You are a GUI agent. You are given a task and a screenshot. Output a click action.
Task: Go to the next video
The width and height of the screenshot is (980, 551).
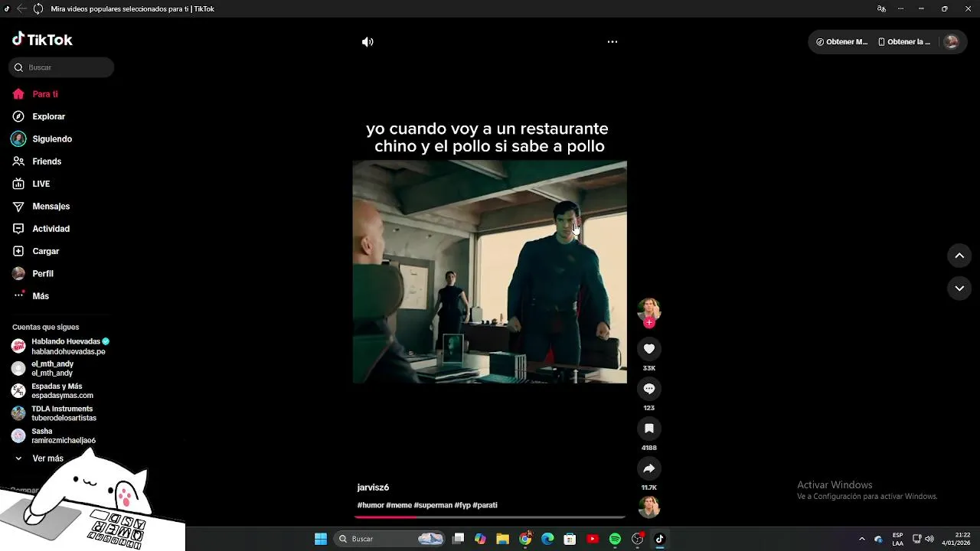point(959,289)
